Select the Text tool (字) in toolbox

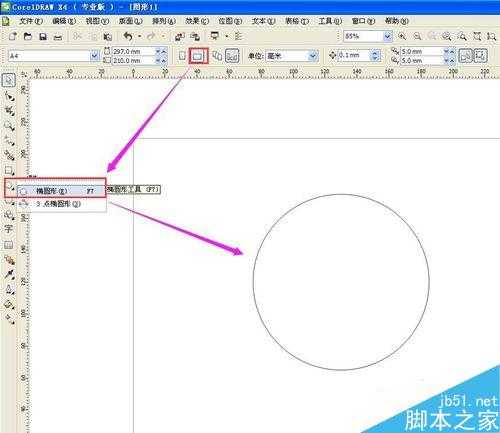pyautogui.click(x=9, y=229)
